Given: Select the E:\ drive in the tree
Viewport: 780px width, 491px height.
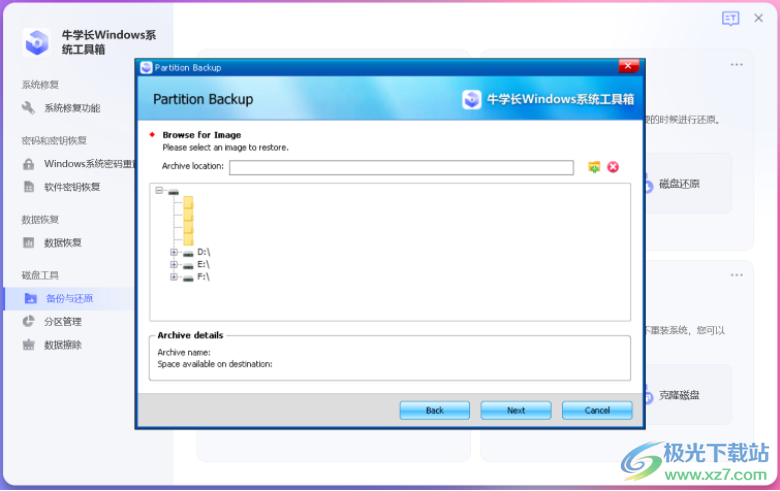Looking at the screenshot, I should [x=203, y=265].
